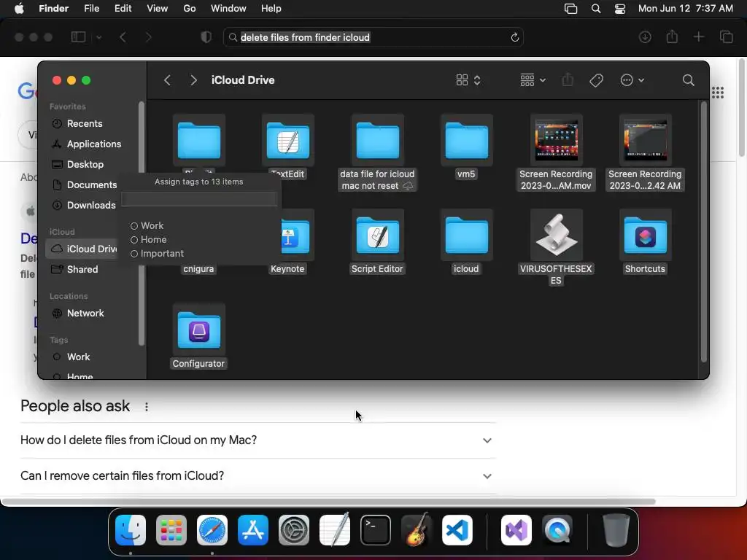Select the Script Editor folder
This screenshot has height=560, width=747.
(x=377, y=236)
